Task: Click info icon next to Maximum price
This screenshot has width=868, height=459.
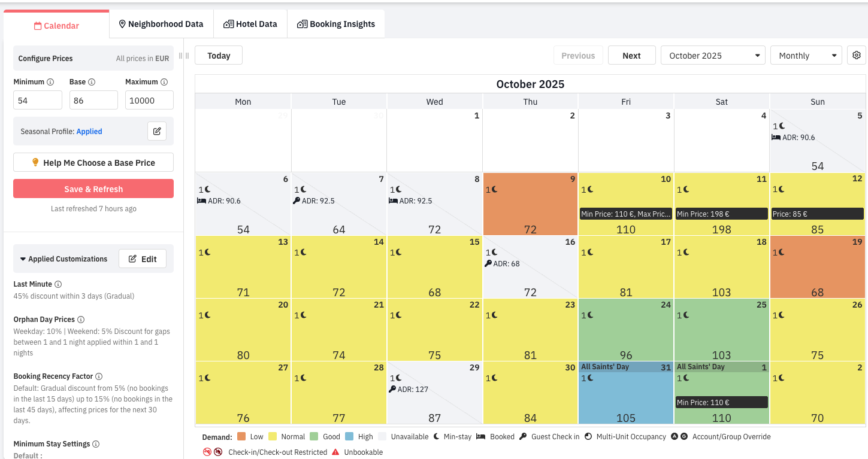Action: click(x=164, y=82)
